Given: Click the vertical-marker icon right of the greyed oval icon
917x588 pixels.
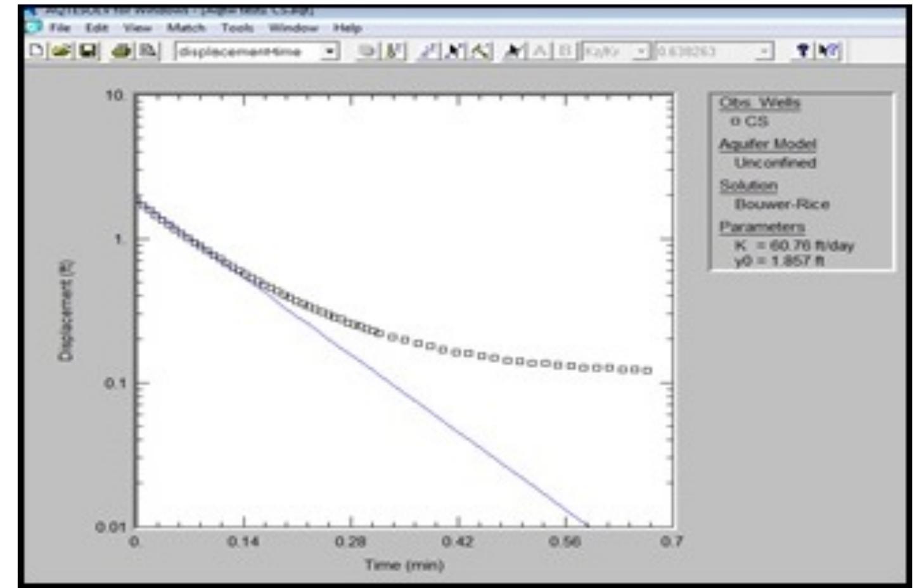Looking at the screenshot, I should pyautogui.click(x=395, y=51).
